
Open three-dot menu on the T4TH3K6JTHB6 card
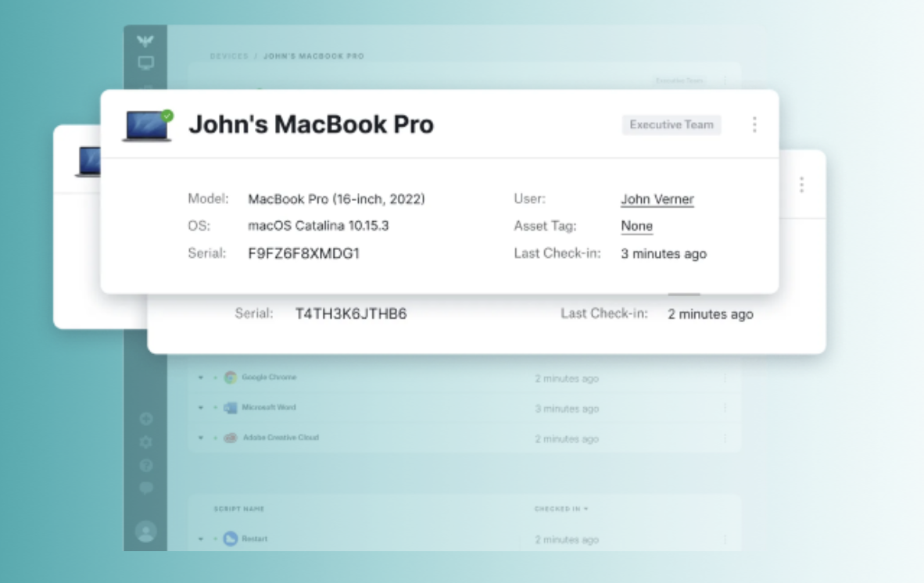coord(801,184)
